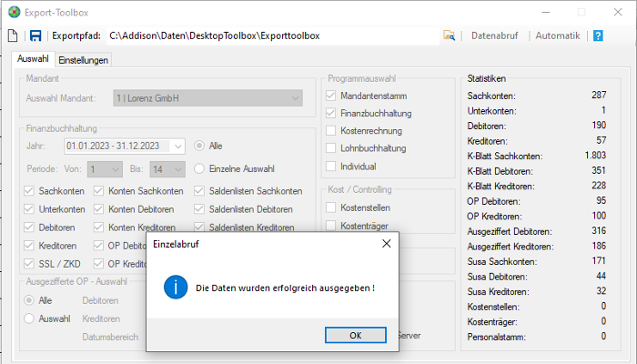Open the Auswahl Mandant dropdown
The image size is (637, 364).
(x=207, y=98)
